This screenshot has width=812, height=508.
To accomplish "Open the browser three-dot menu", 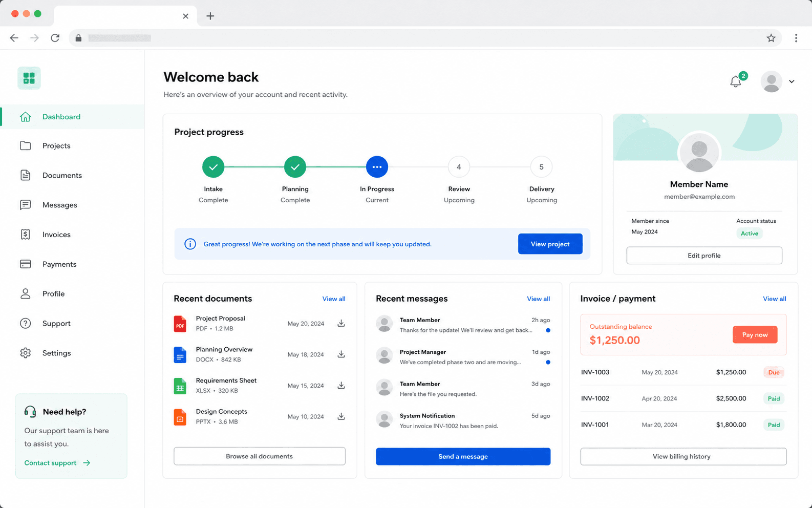I will (x=796, y=38).
